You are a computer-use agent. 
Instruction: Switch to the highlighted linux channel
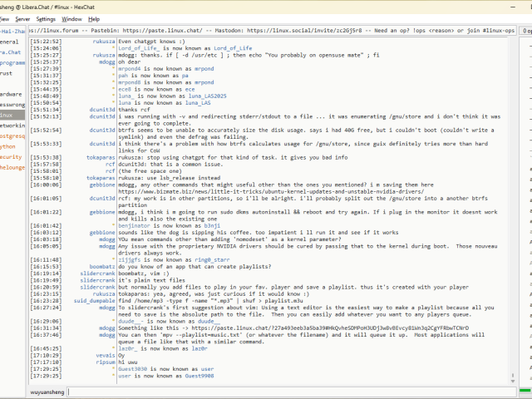click(7, 115)
